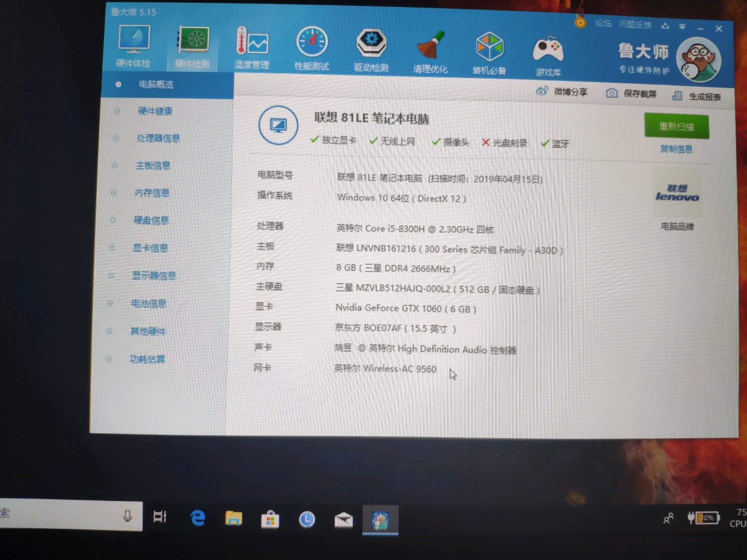Click the Nvidia GeForce GTX 1060 value
This screenshot has height=560, width=747.
(406, 308)
